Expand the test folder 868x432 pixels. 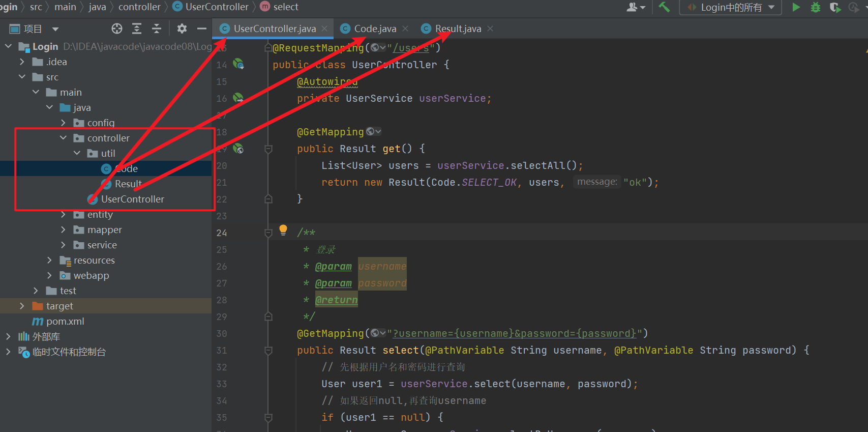point(36,291)
